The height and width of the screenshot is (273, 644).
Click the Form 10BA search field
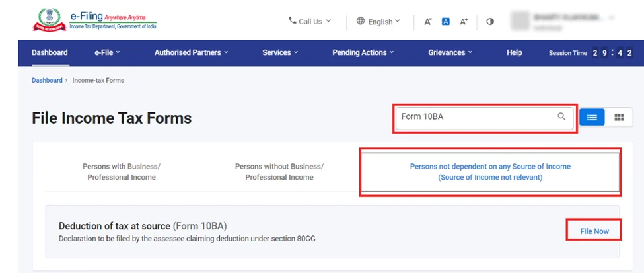485,118
